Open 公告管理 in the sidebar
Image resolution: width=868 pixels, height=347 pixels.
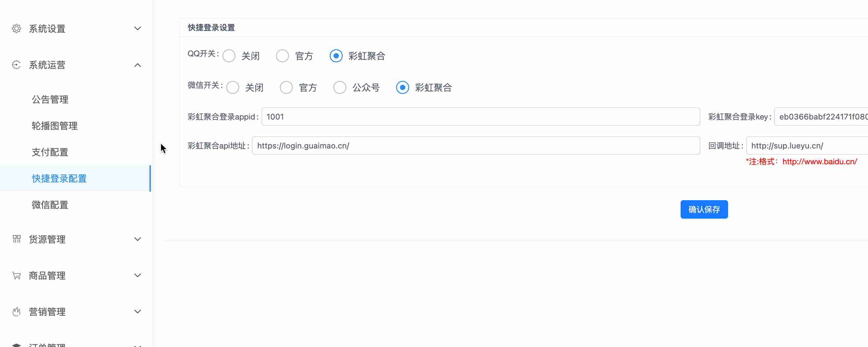(50, 99)
